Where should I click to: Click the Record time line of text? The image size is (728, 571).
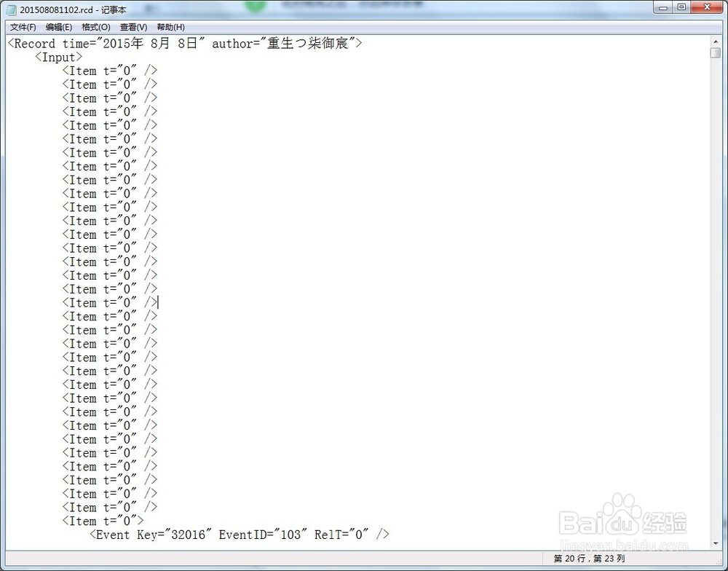[x=185, y=44]
